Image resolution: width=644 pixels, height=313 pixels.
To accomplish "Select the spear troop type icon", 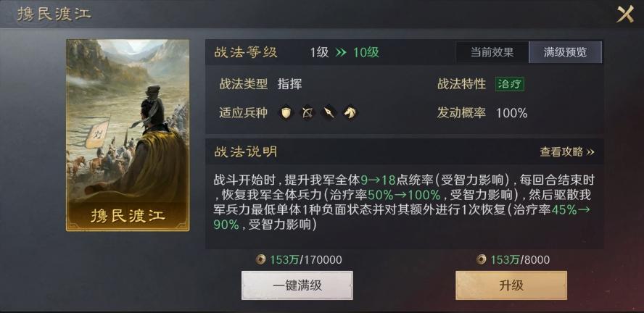I will click(329, 112).
